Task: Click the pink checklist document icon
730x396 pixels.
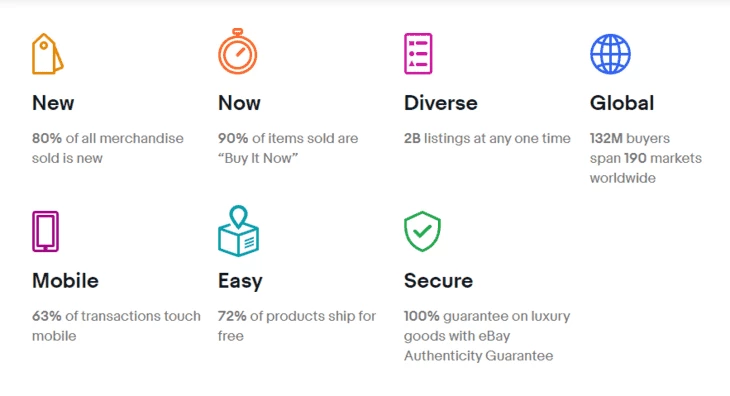Action: point(418,54)
